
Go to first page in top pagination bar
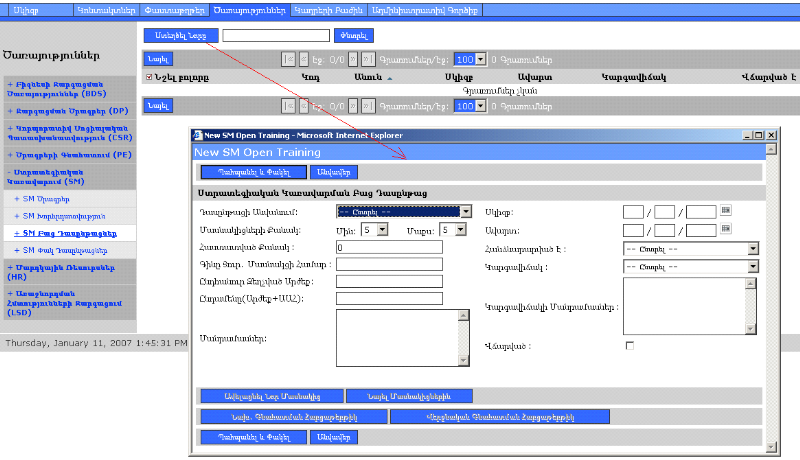[289, 60]
